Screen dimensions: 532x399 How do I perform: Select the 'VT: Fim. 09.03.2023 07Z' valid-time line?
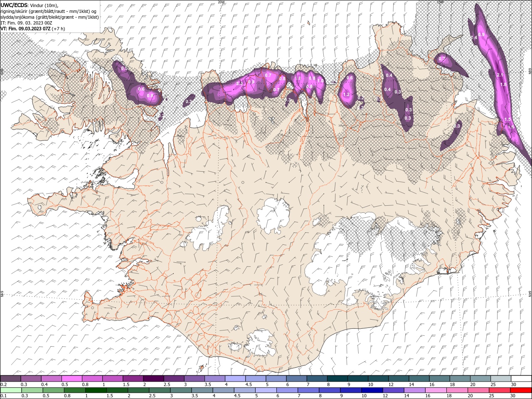tap(26, 28)
